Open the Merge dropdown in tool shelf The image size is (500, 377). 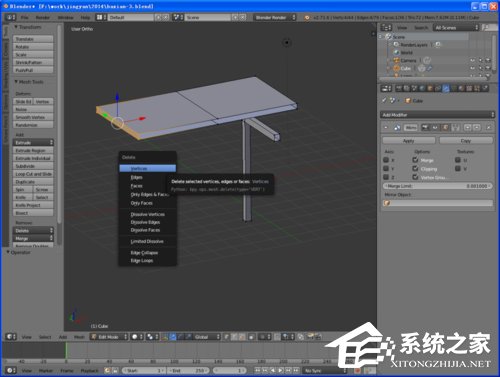[33, 238]
